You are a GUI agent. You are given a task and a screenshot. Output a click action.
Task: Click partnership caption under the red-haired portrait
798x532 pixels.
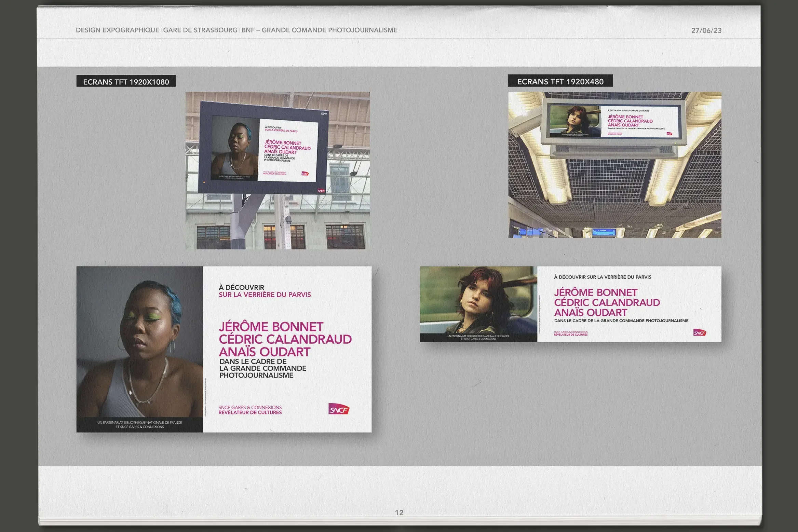click(x=478, y=337)
